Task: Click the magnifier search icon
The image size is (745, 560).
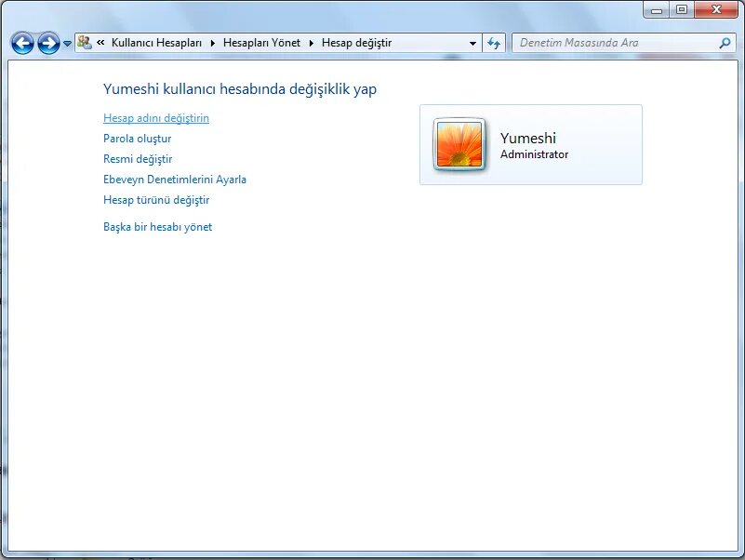Action: point(725,43)
